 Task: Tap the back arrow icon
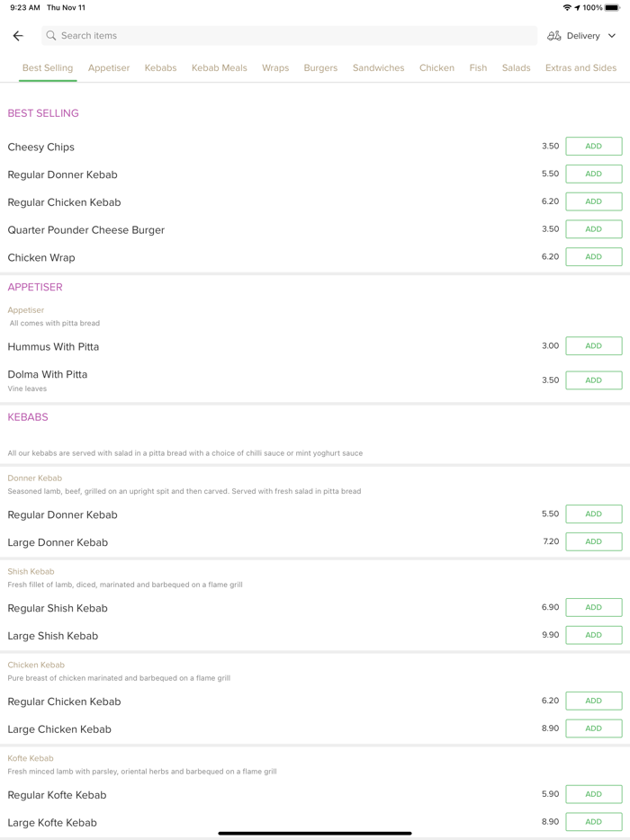18,36
